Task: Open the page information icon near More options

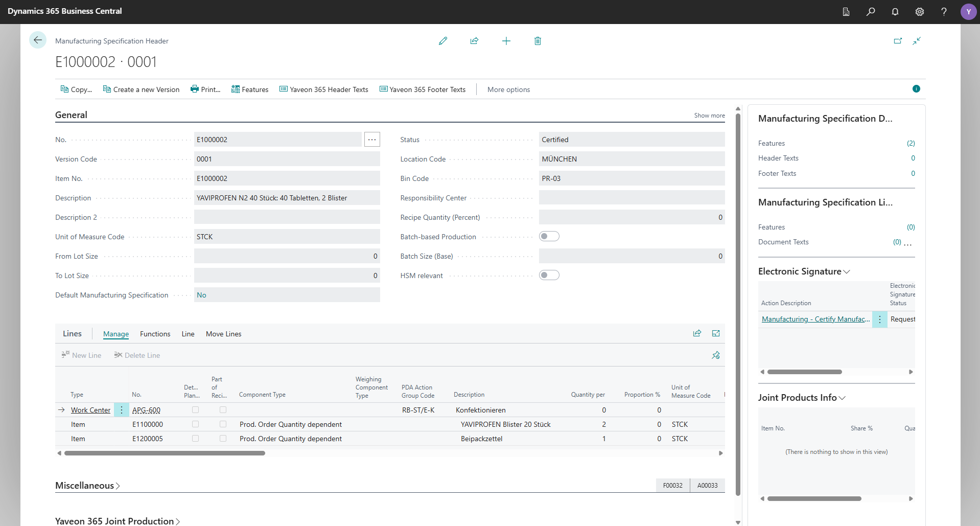Action: (916, 89)
